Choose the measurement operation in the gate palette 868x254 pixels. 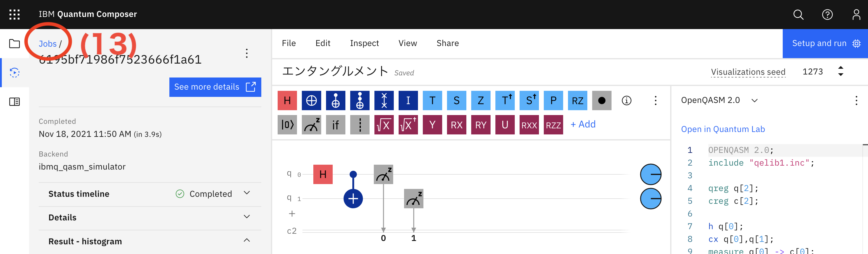(x=311, y=125)
